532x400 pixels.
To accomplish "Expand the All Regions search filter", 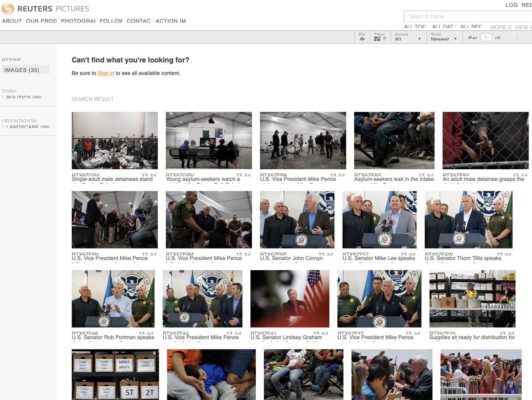I will pyautogui.click(x=473, y=27).
